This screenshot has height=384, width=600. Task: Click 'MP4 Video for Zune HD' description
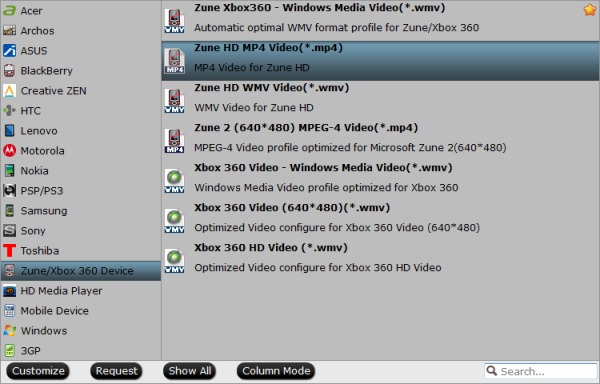(x=252, y=67)
